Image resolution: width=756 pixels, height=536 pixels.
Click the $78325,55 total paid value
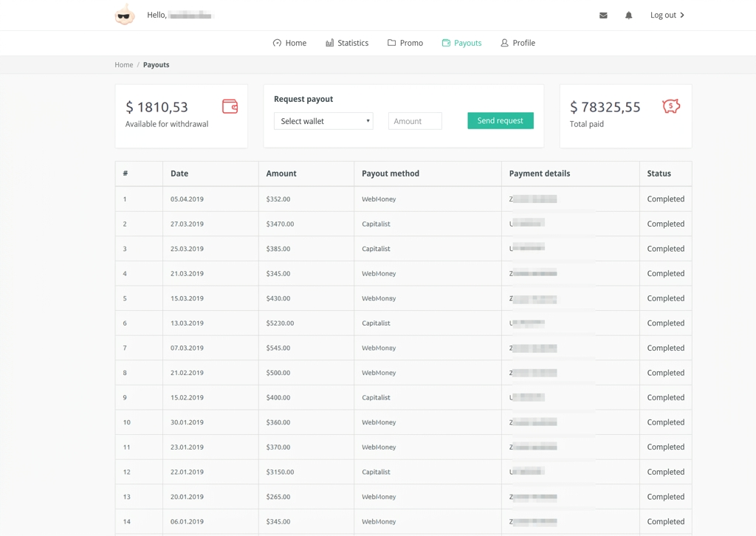click(605, 106)
